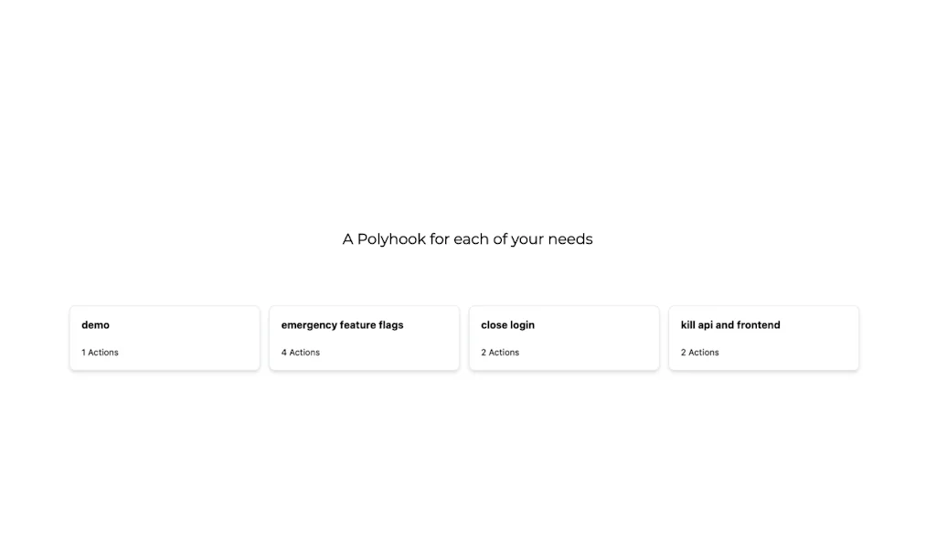Click the 4 Actions label on emergency card
The height and width of the screenshot is (560, 936).
coord(300,352)
